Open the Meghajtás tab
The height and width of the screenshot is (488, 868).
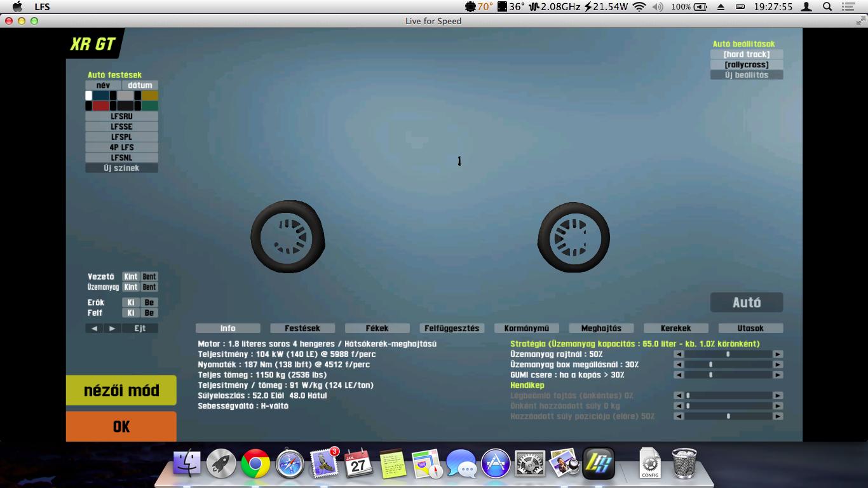tap(601, 329)
